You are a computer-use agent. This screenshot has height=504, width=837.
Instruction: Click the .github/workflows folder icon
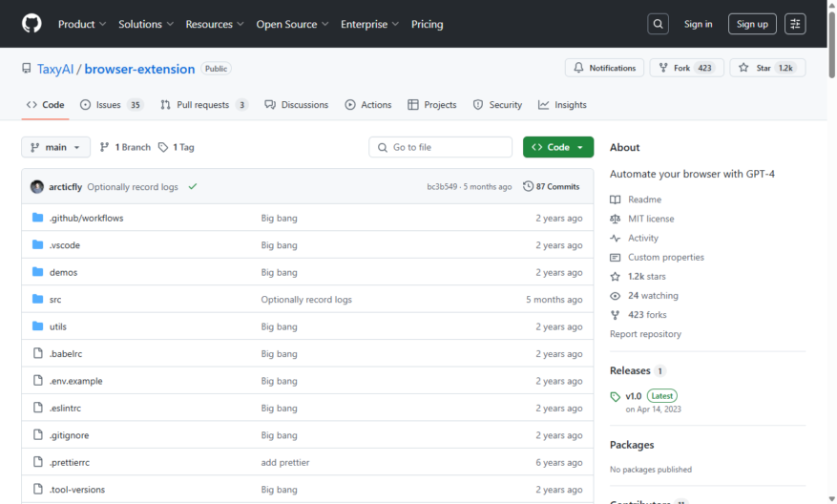point(37,218)
